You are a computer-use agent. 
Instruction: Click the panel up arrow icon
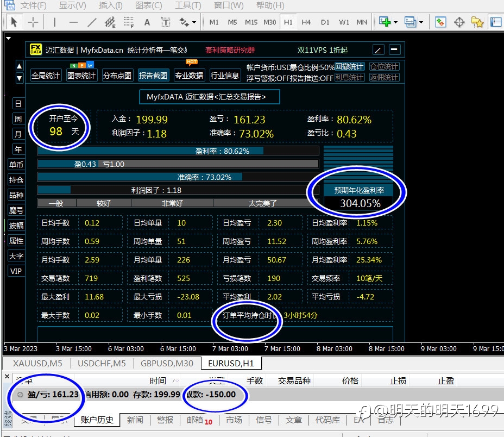[20, 66]
